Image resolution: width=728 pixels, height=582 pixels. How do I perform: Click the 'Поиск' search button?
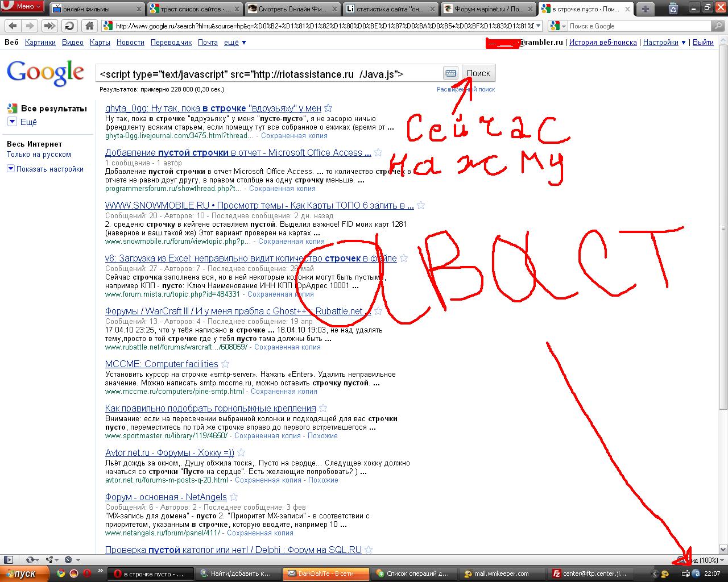pos(478,73)
